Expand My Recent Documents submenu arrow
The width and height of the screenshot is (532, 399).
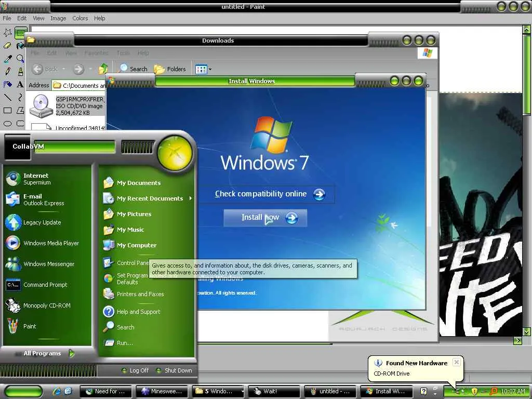pyautogui.click(x=190, y=198)
